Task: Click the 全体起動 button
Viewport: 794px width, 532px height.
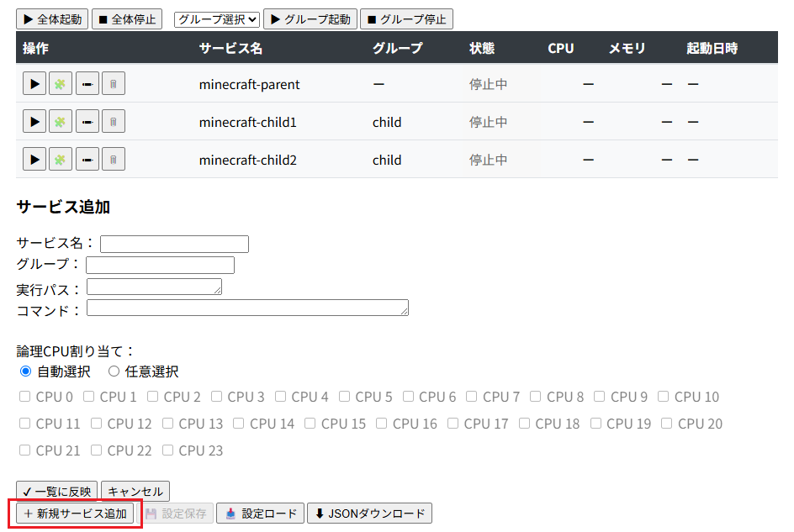Action: pyautogui.click(x=51, y=18)
